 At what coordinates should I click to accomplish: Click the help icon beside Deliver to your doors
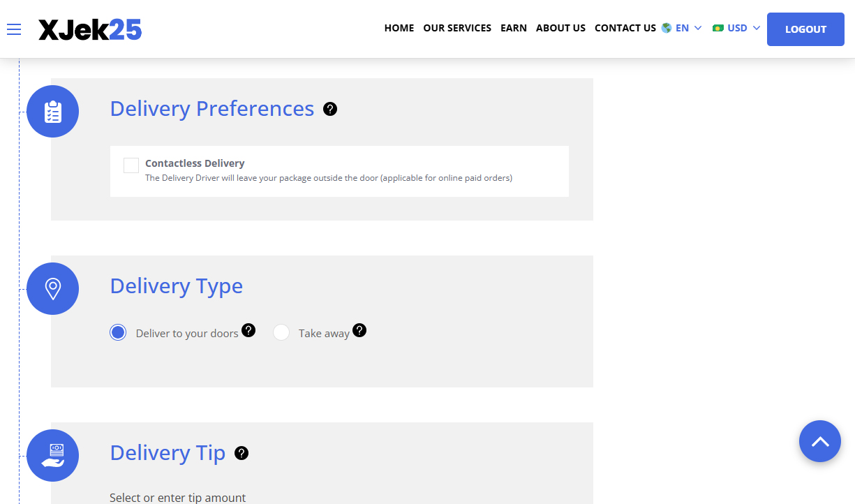(248, 329)
